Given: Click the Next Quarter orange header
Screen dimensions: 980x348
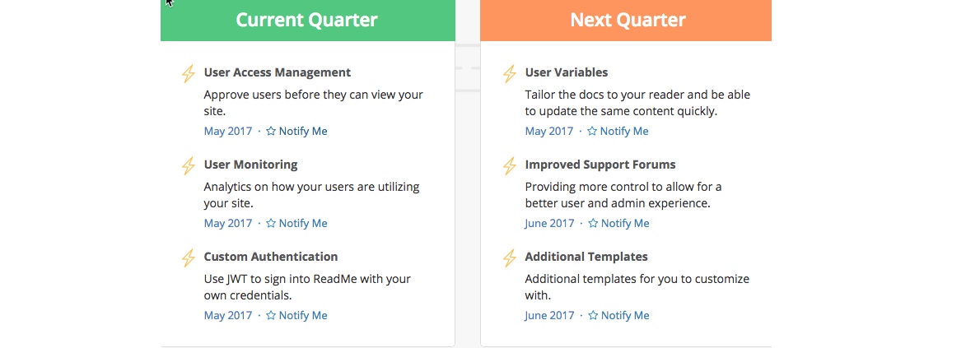Looking at the screenshot, I should pyautogui.click(x=626, y=20).
